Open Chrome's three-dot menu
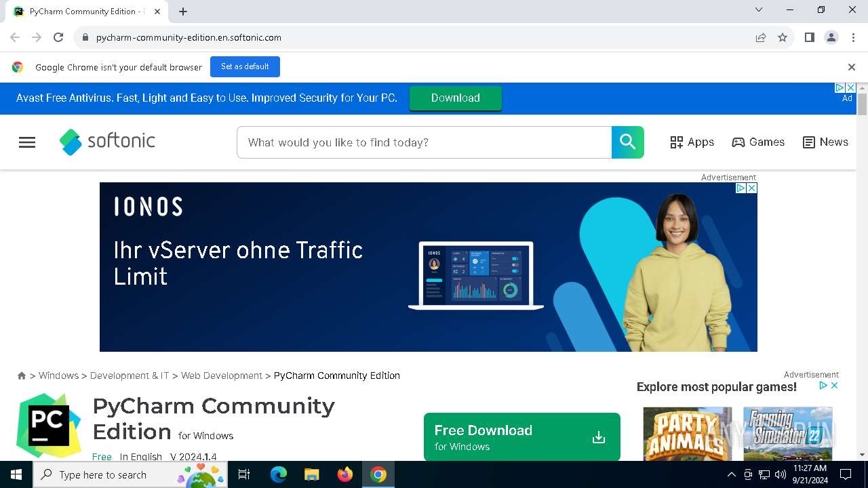The width and height of the screenshot is (868, 488). coord(853,38)
